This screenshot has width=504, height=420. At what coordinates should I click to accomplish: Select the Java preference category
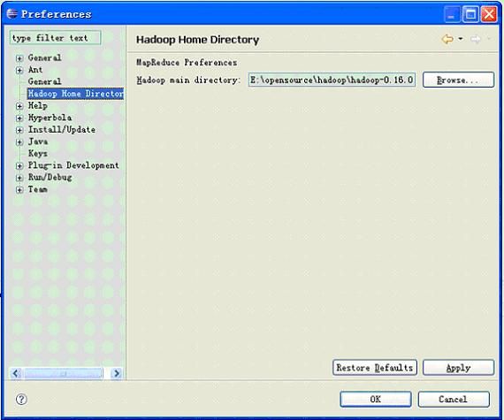[x=38, y=141]
